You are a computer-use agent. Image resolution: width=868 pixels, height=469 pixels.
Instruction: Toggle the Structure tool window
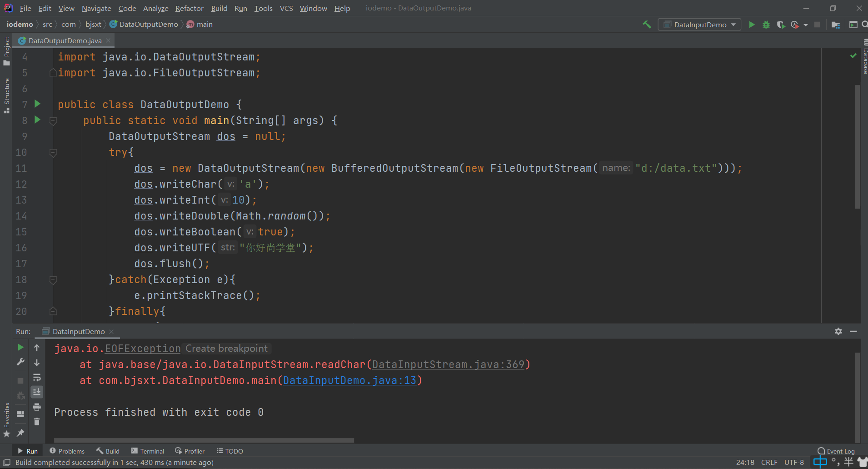click(x=6, y=96)
